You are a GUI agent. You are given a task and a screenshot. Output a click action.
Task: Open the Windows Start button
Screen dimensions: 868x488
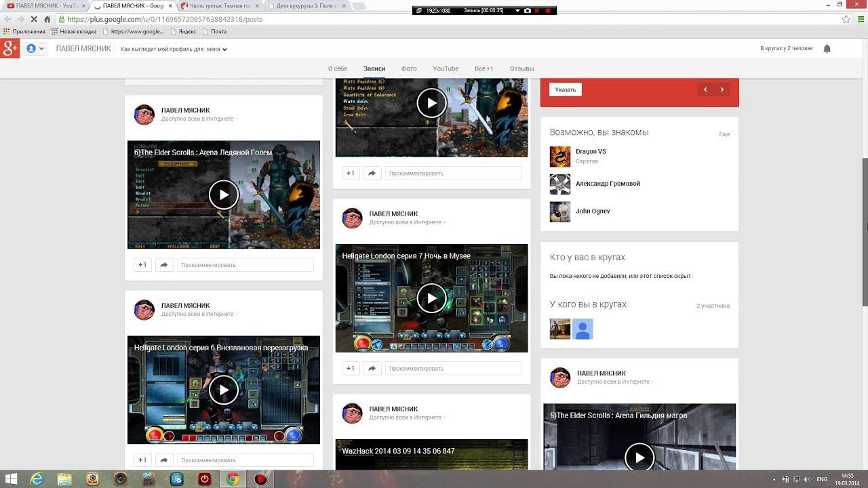click(x=11, y=479)
